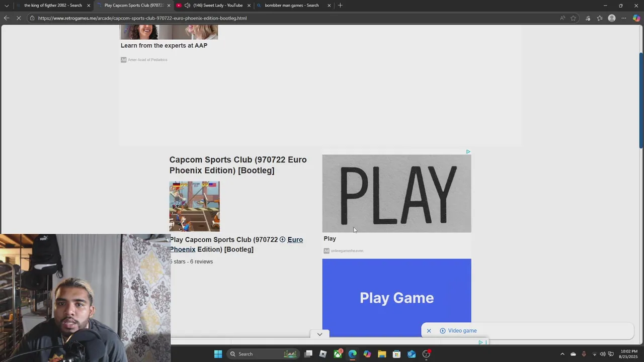Mute the Sweet Lady YouTube tab audio

pos(187,6)
